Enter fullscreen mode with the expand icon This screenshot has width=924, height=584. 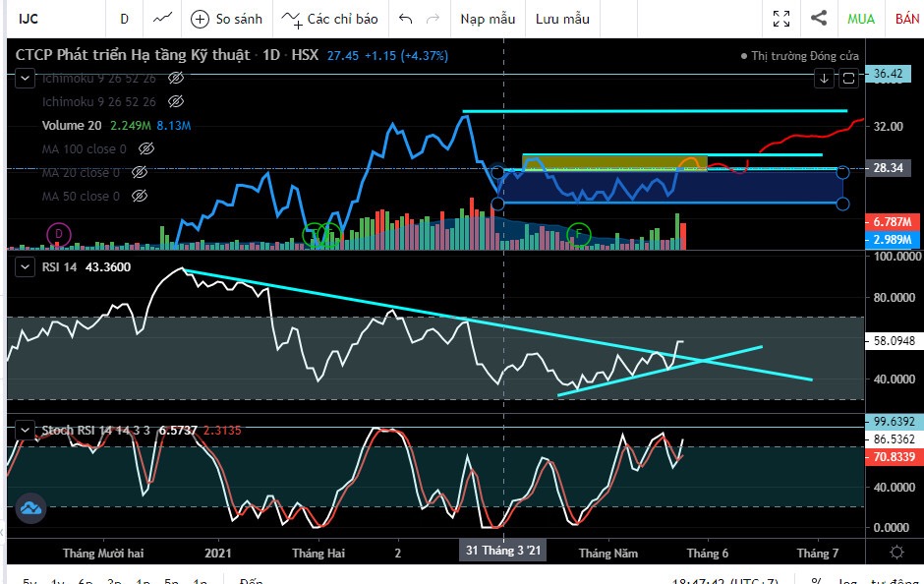tap(781, 19)
